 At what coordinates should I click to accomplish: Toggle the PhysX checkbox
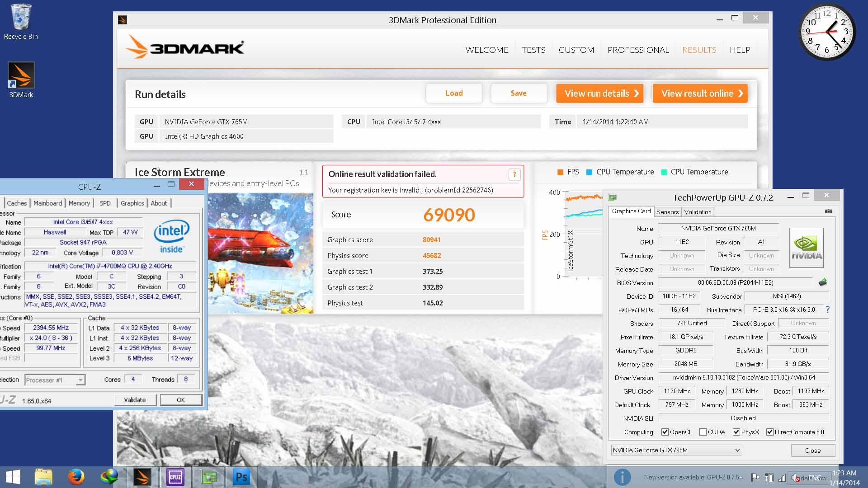click(736, 432)
